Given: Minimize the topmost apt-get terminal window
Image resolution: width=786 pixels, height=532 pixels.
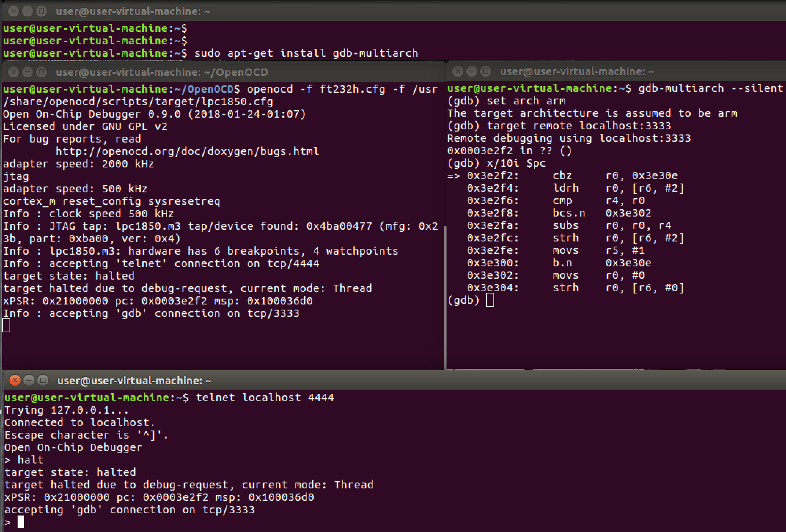Looking at the screenshot, I should (x=27, y=11).
